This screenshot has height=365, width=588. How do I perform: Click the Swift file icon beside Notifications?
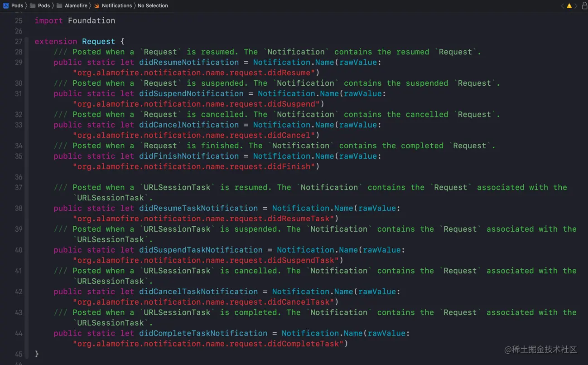pos(97,5)
